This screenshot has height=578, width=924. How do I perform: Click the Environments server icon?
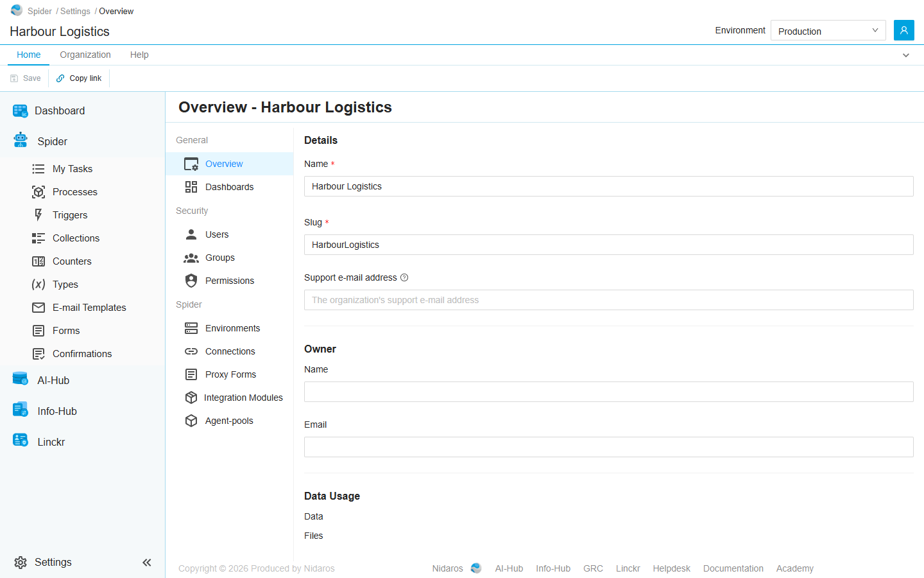[191, 328]
